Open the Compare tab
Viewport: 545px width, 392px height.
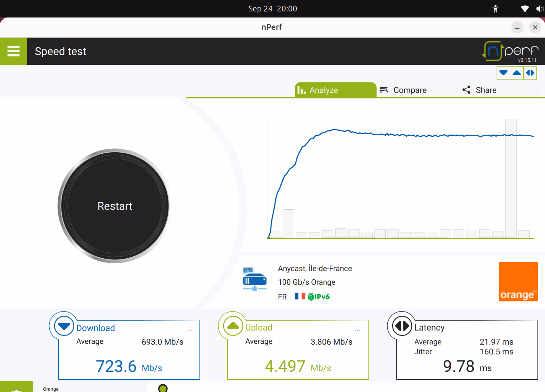click(x=403, y=90)
